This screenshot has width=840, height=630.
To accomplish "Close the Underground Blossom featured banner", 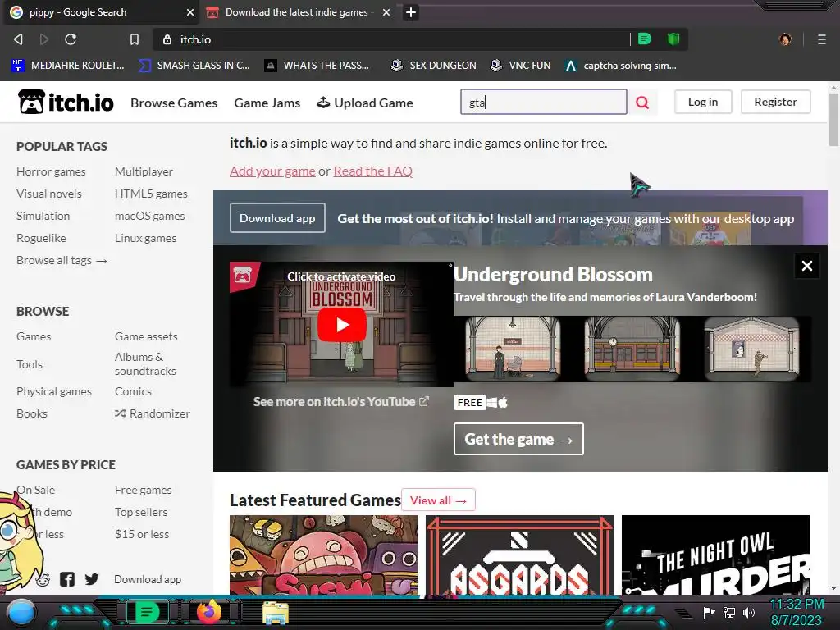I will pyautogui.click(x=807, y=266).
